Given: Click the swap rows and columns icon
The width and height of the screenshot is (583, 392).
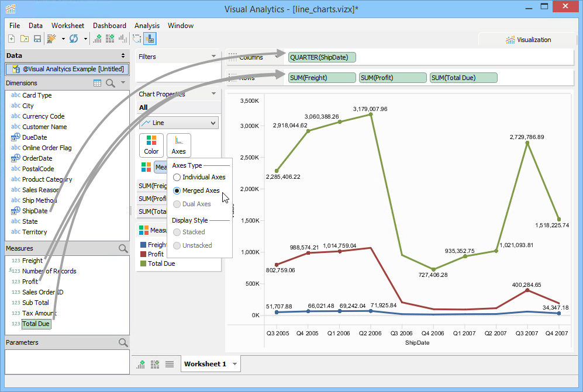Looking at the screenshot, I should [137, 39].
